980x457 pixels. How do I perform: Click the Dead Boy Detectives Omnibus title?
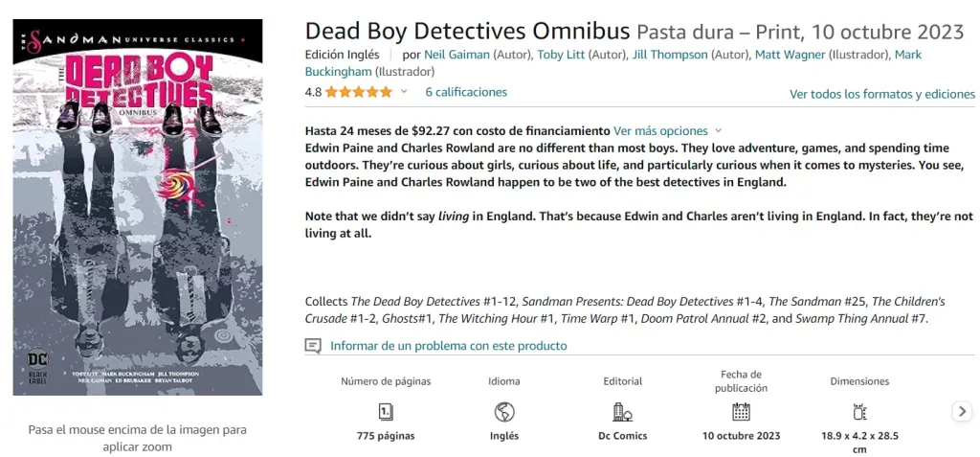tap(467, 31)
